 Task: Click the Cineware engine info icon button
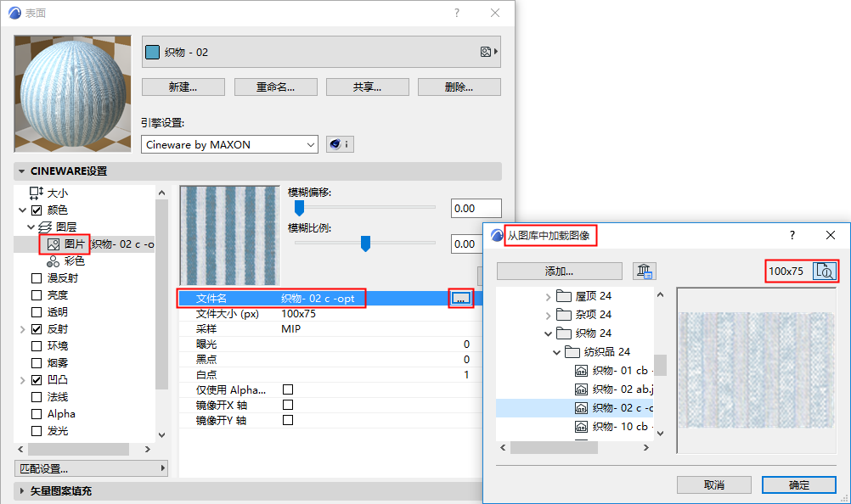[x=340, y=144]
